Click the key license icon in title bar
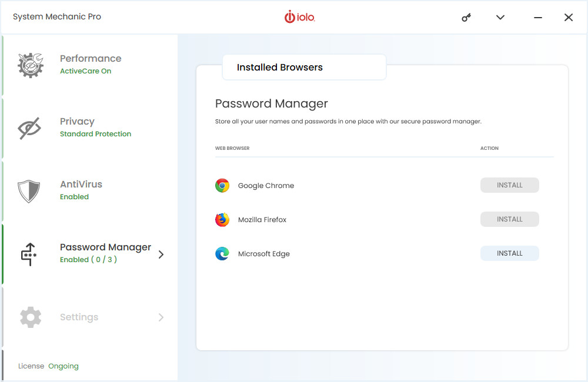The width and height of the screenshot is (588, 382). click(x=466, y=17)
